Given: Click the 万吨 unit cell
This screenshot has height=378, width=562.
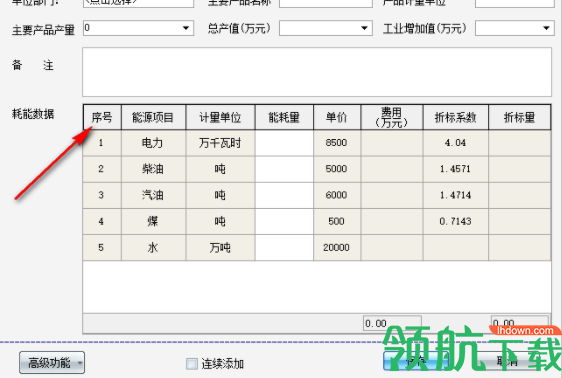Looking at the screenshot, I should (220, 248).
